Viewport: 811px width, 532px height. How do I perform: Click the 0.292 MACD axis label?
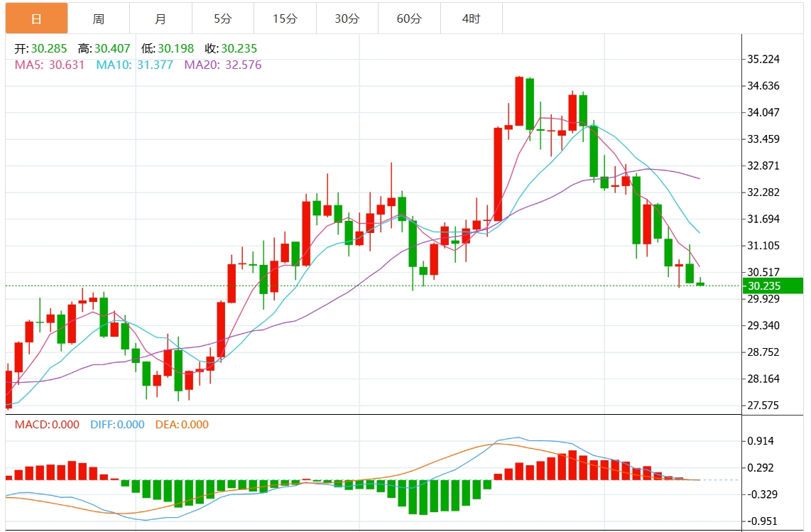[761, 468]
